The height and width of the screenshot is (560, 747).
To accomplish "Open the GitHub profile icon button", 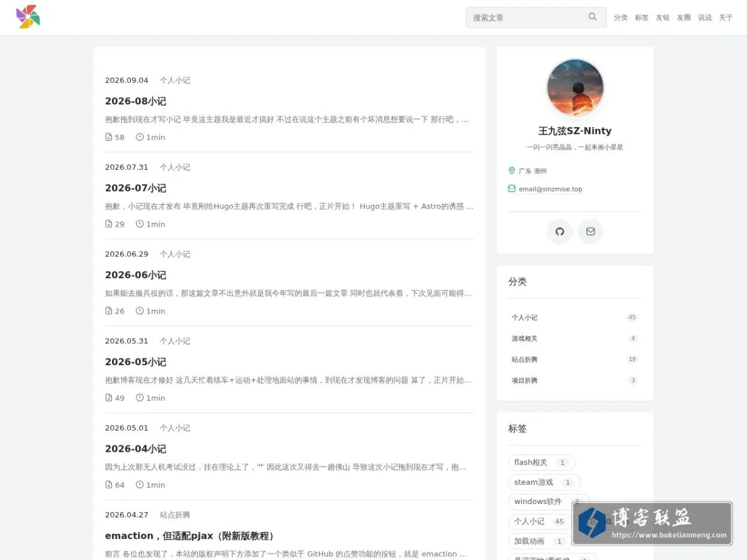I will click(560, 231).
